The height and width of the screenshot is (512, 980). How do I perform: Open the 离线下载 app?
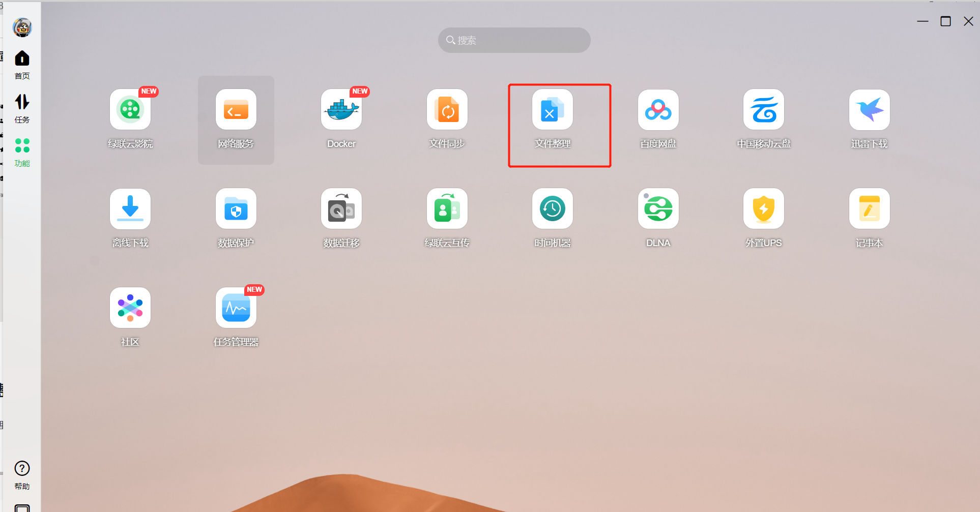pyautogui.click(x=130, y=208)
